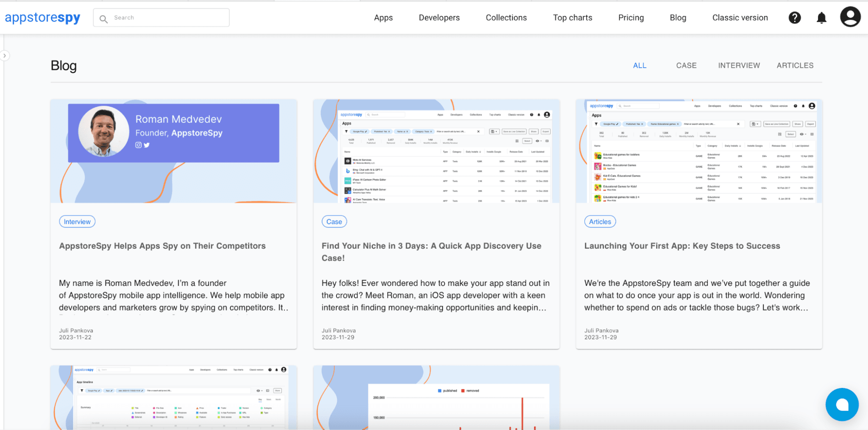Select the INTERVIEW filter tab
The width and height of the screenshot is (868, 430).
click(x=739, y=66)
